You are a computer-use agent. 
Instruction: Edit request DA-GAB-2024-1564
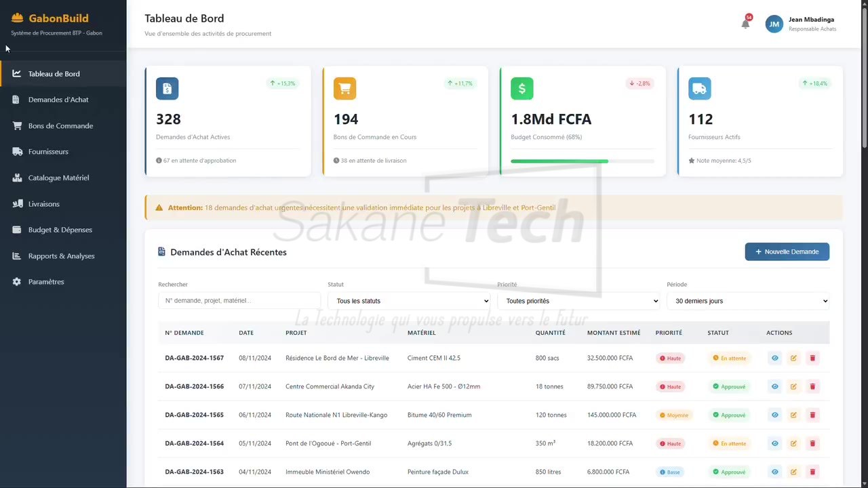point(793,443)
